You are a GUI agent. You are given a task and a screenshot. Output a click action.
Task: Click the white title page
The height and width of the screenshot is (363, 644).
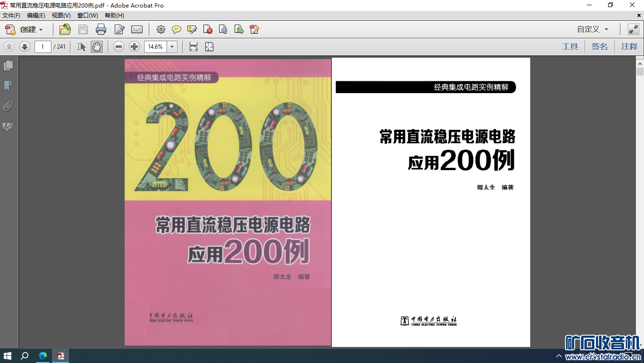point(431,202)
